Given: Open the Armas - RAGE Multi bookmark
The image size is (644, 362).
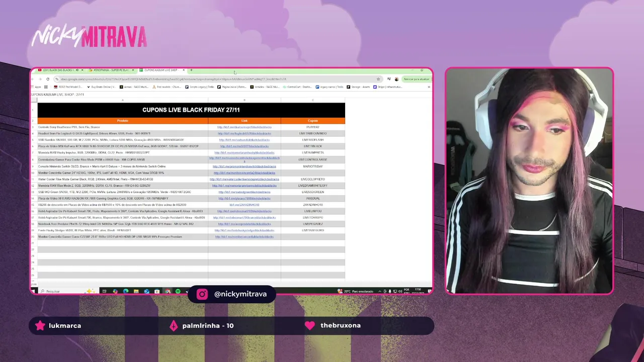Looking at the screenshot, I should (134, 87).
